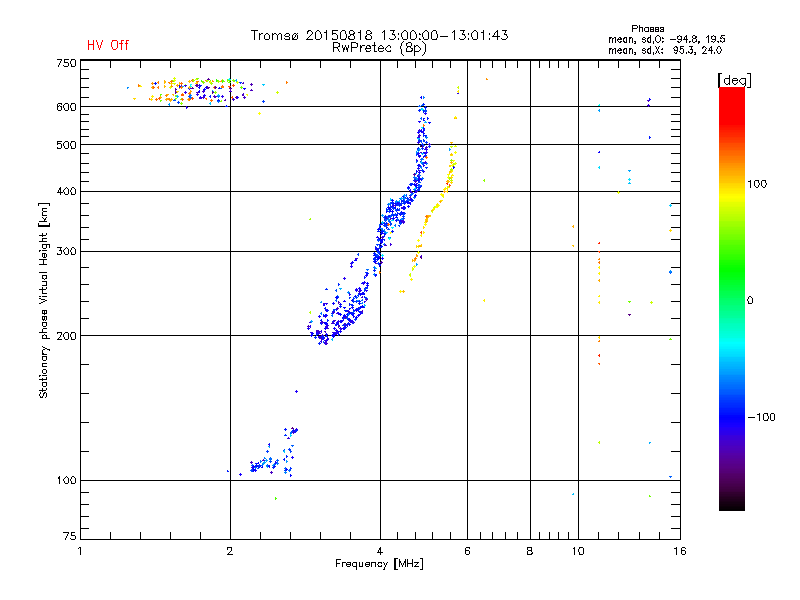Click x-axis tick label 4
The image size is (800, 600).
tap(380, 551)
